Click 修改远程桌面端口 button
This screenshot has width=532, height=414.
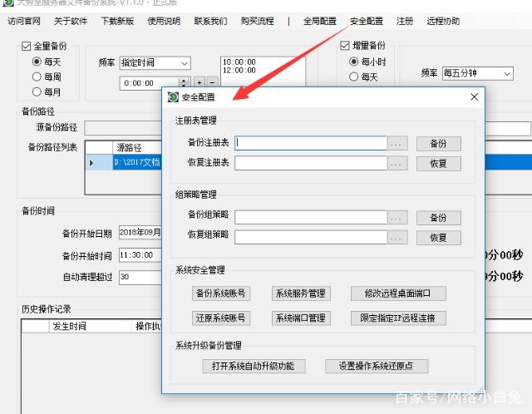398,293
